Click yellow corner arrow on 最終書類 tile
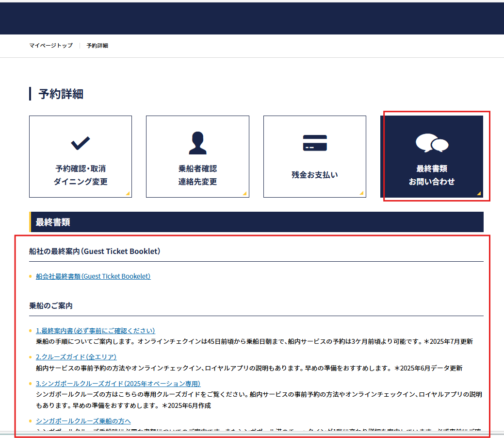 (479, 193)
